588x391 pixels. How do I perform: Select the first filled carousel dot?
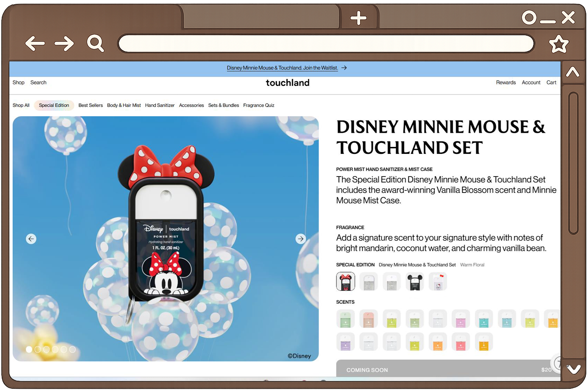tap(29, 349)
